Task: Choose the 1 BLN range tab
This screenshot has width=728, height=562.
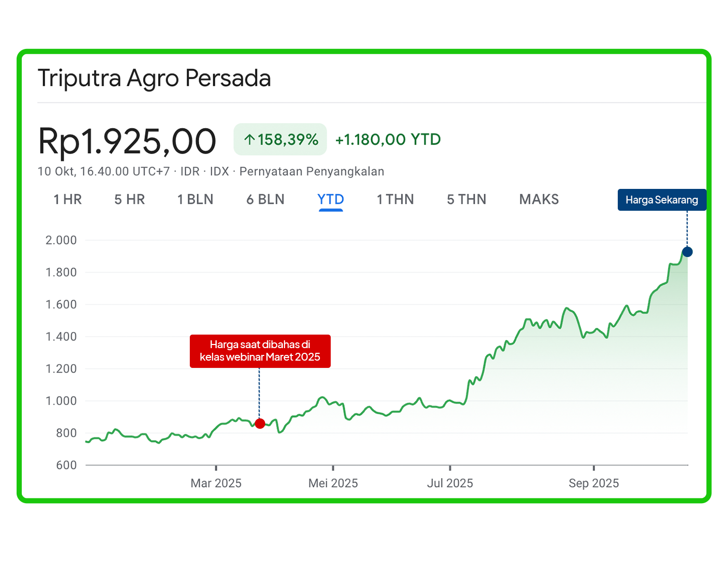Action: click(x=195, y=199)
